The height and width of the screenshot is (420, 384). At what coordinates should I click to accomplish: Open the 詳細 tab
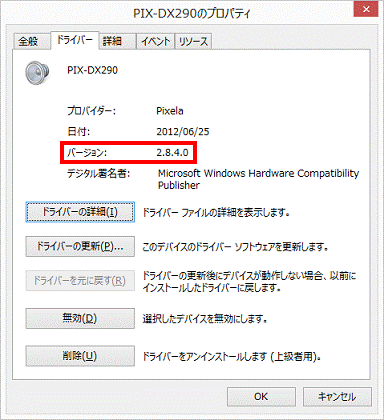point(118,41)
